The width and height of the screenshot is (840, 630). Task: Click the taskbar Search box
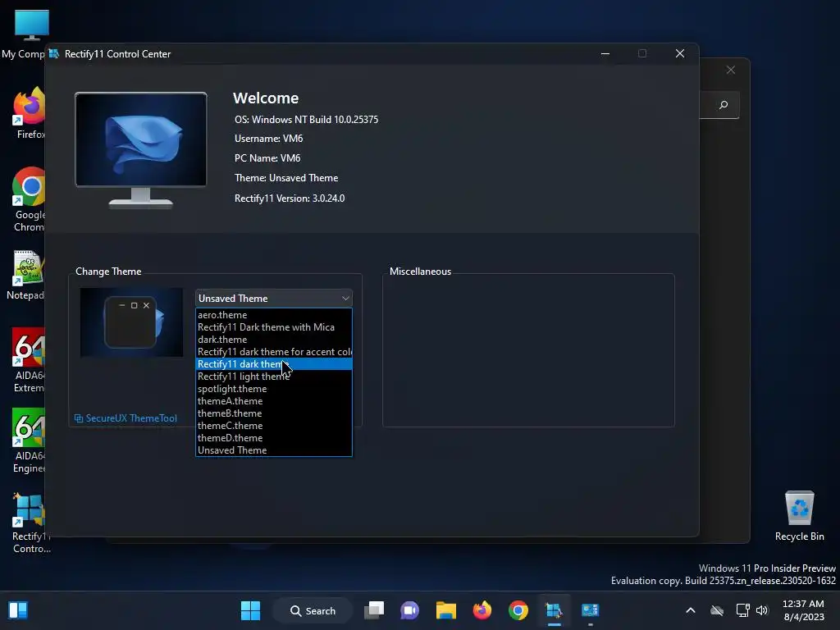[313, 610]
